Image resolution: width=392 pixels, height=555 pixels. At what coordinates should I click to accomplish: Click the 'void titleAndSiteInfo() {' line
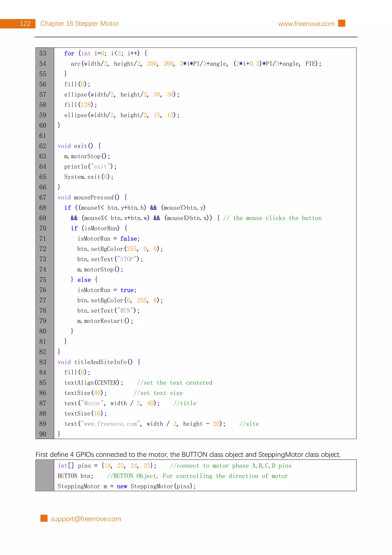pyautogui.click(x=99, y=362)
